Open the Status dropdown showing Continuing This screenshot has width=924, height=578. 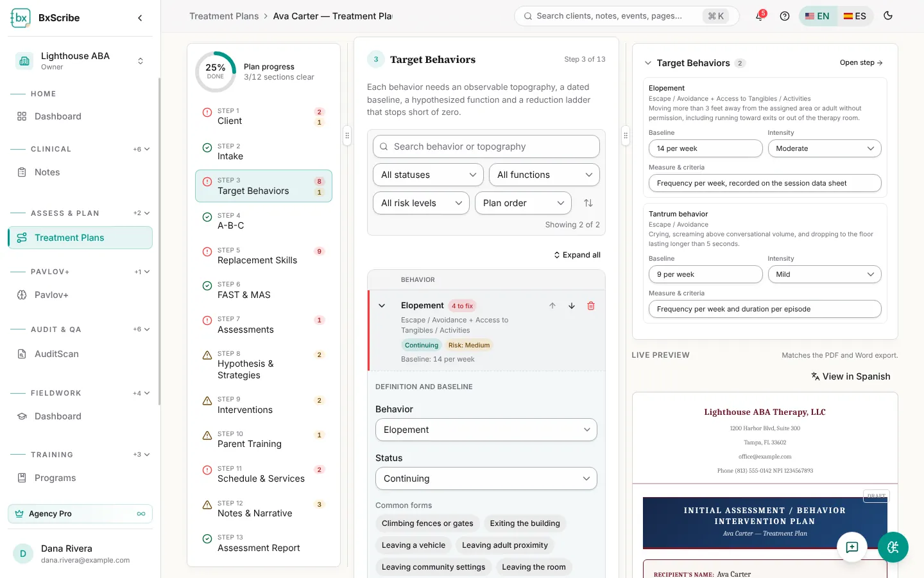tap(486, 478)
